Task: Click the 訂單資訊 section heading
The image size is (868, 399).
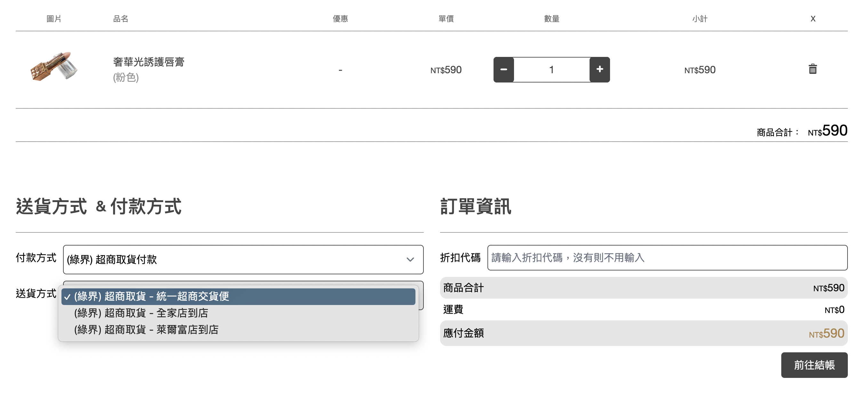Action: [x=475, y=207]
